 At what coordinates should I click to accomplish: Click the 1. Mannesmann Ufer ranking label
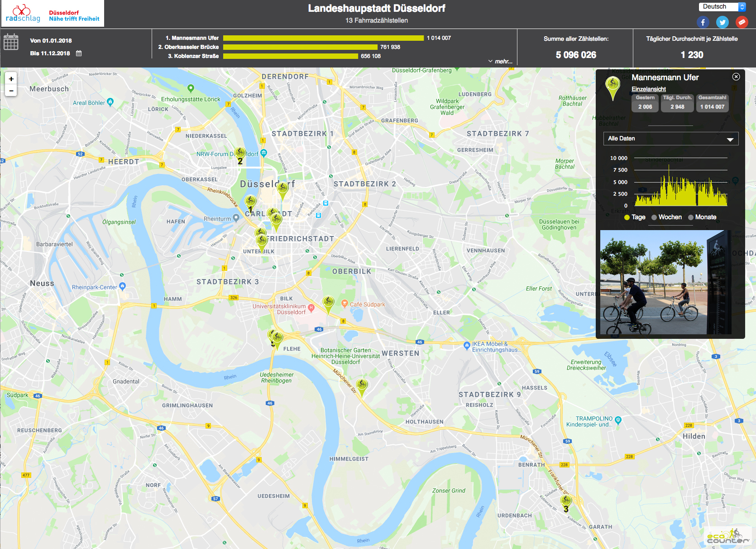pyautogui.click(x=192, y=38)
